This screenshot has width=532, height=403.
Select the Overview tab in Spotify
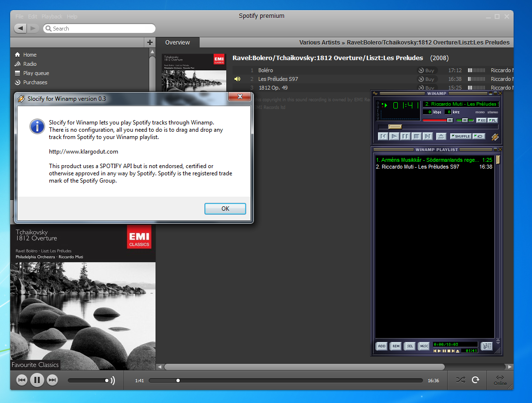[x=177, y=43]
